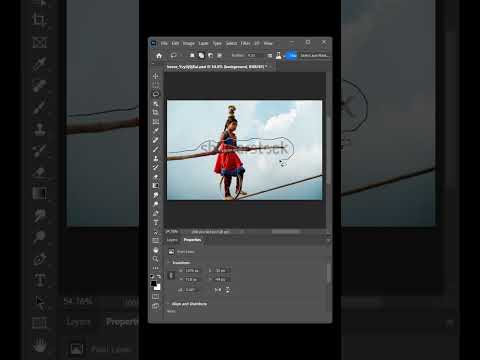Viewport: 480px width, 360px height.
Task: Click the blue highlighted button in options bar
Action: (x=292, y=56)
